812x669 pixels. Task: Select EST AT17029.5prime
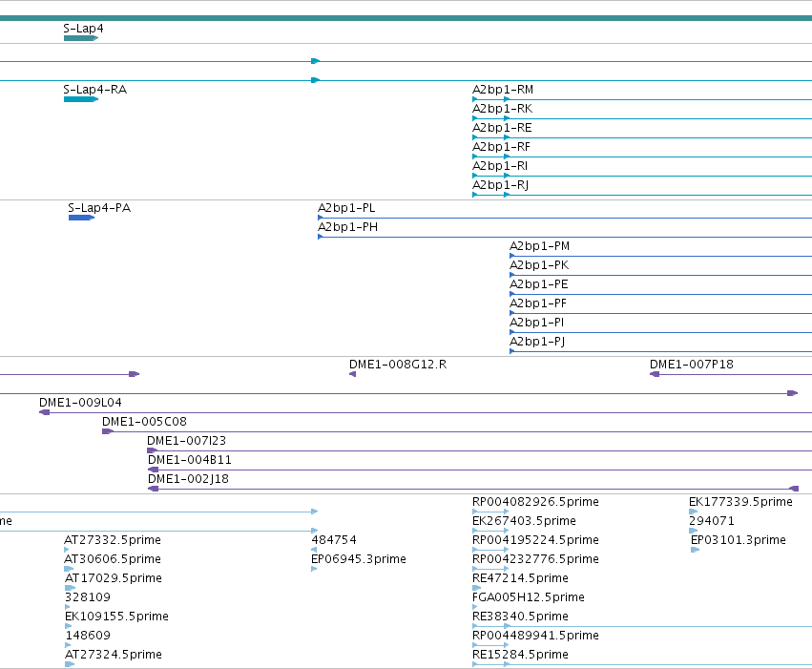114,579
